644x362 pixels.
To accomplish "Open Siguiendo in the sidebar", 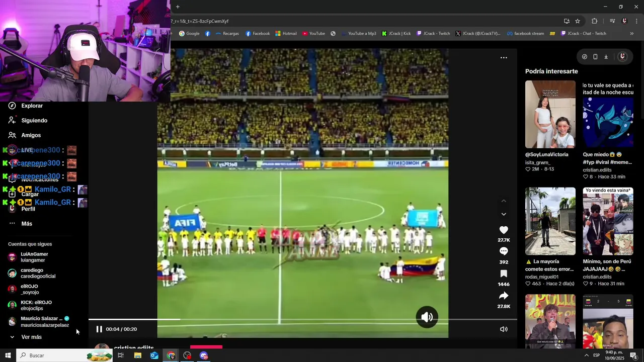I will [34, 121].
